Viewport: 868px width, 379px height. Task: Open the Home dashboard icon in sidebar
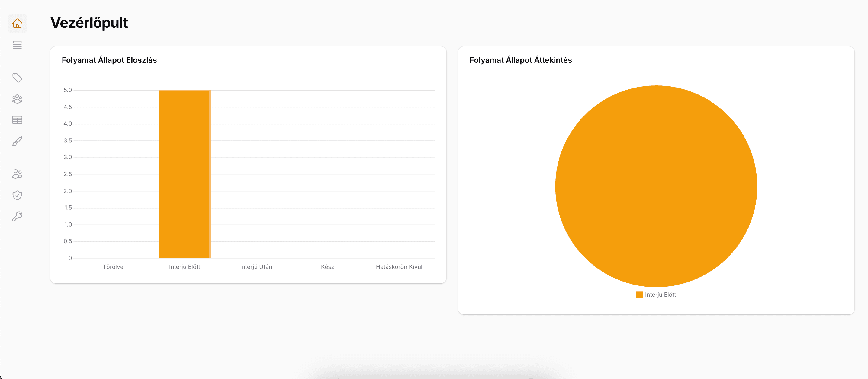pyautogui.click(x=17, y=24)
